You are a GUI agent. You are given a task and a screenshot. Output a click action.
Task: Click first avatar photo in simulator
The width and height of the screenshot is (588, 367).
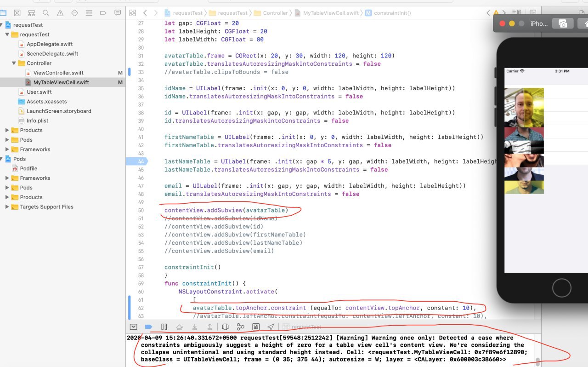[x=524, y=108]
